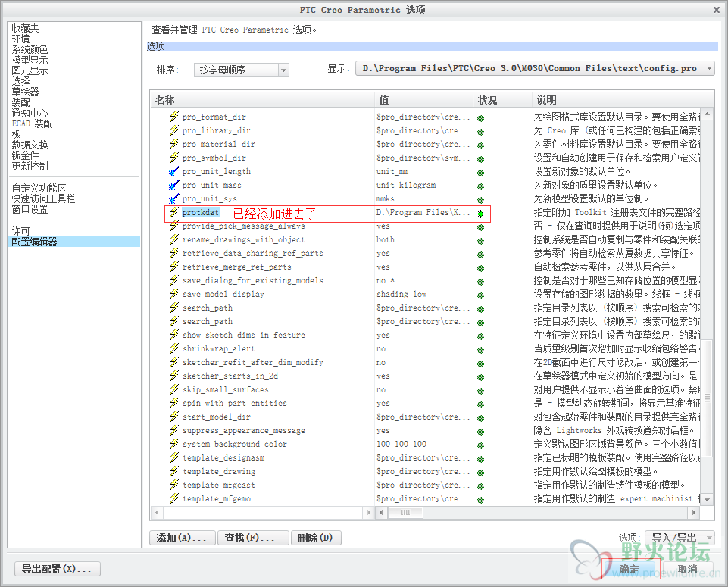Select 许可 category
The height and width of the screenshot is (587, 728).
tap(21, 231)
